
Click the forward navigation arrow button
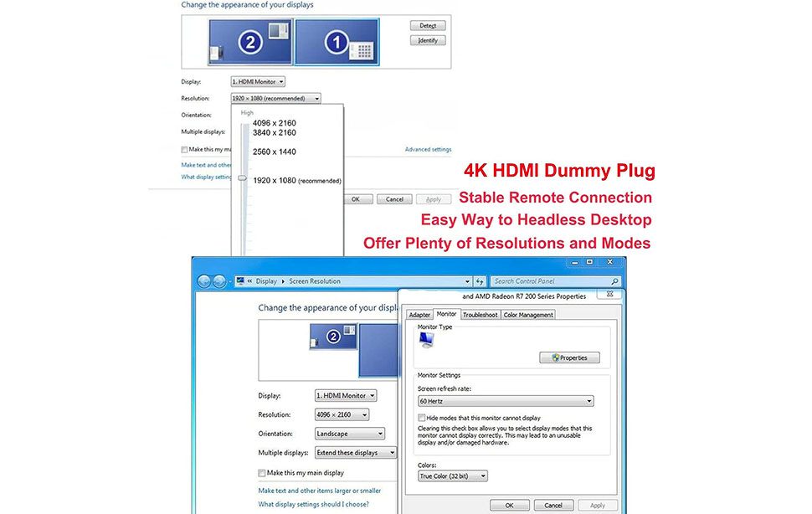(x=220, y=281)
